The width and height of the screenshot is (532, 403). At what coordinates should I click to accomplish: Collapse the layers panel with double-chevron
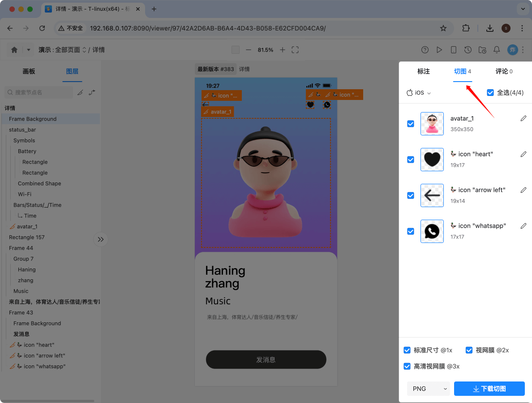coord(100,239)
